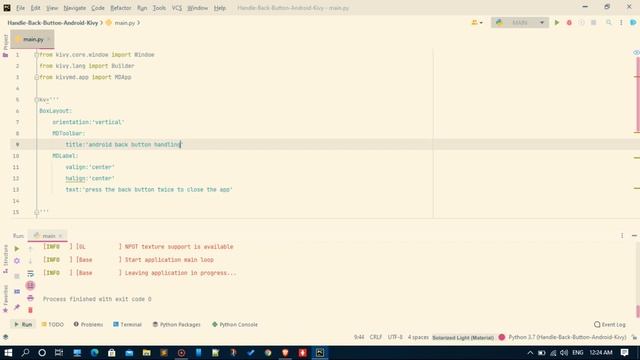Image resolution: width=640 pixels, height=360 pixels.
Task: Open the Edit menu
Action: tap(36, 8)
